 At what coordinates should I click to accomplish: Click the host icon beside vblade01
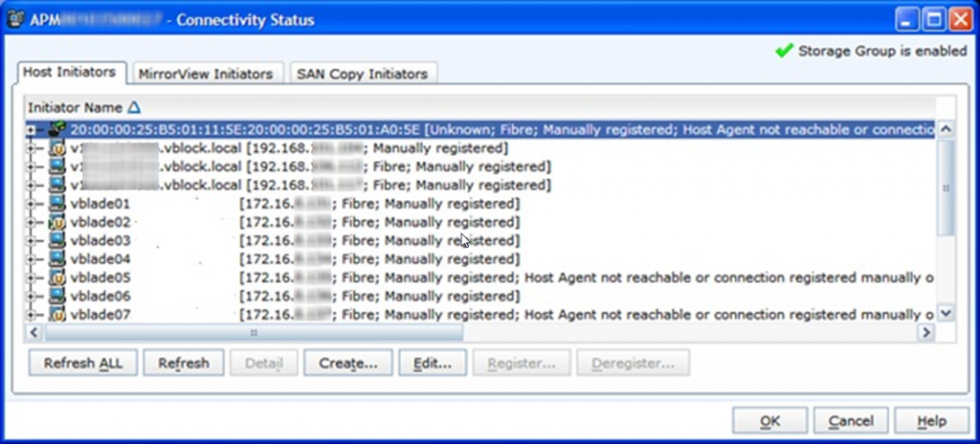click(56, 204)
